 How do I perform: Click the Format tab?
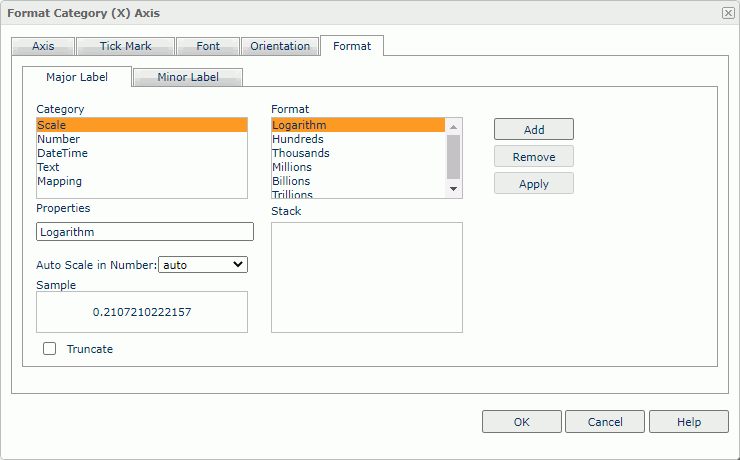pos(352,46)
